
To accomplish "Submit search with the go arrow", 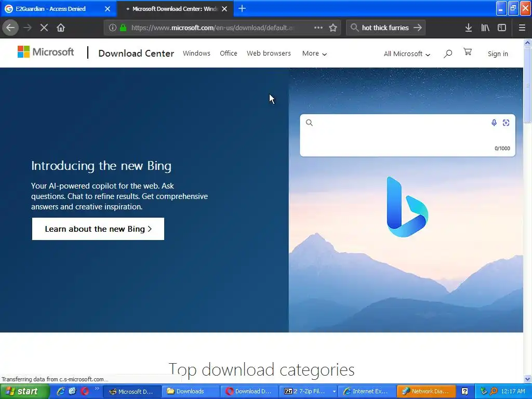I will (418, 28).
